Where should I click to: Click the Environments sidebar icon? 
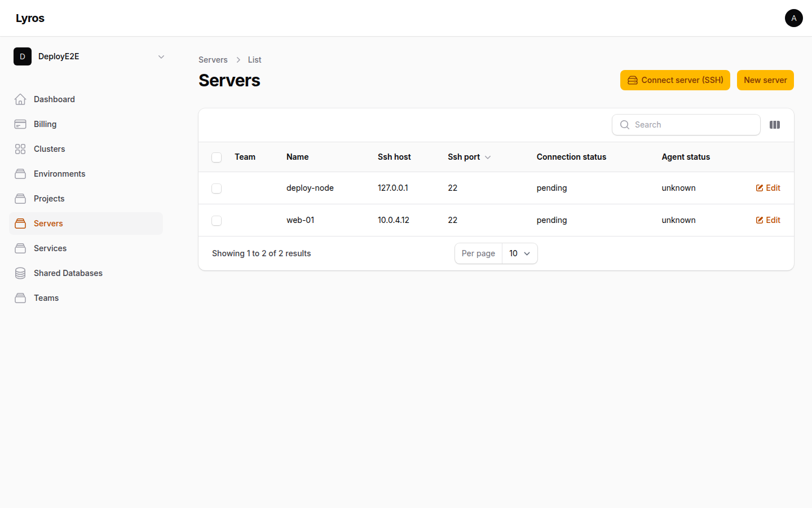point(20,174)
